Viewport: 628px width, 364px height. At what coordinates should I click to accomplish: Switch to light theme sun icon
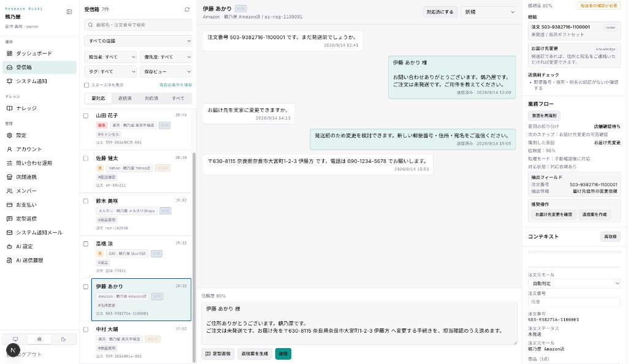(x=39, y=339)
